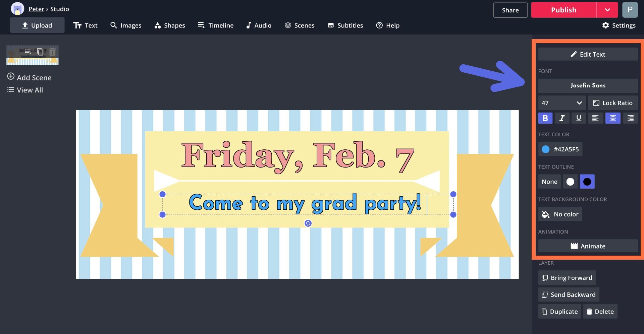Open the font size 47 dropdown

562,103
